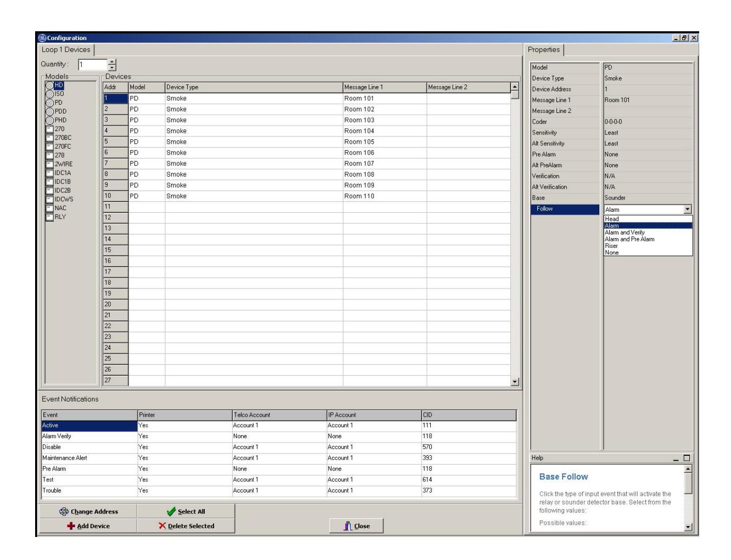Select the Trouble event row
The height and width of the screenshot is (560, 731).
point(279,490)
